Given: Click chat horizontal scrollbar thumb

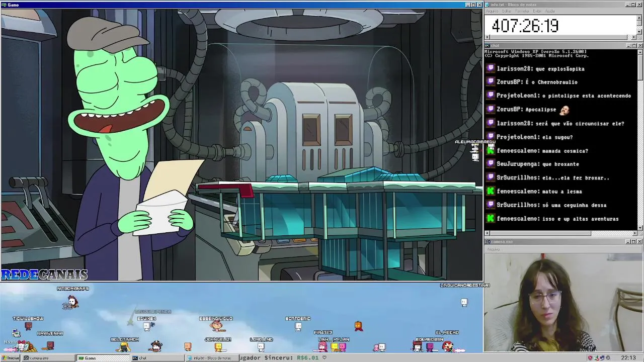Looking at the screenshot, I should 540,233.
